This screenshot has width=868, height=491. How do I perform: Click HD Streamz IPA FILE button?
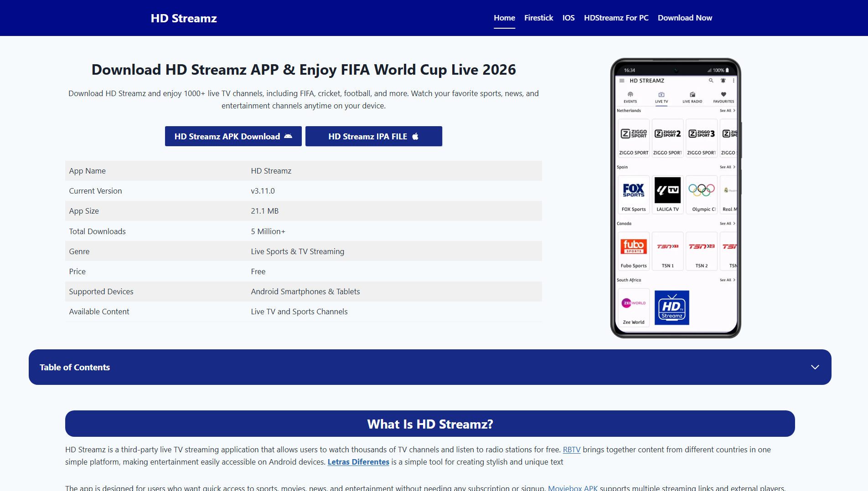coord(374,136)
